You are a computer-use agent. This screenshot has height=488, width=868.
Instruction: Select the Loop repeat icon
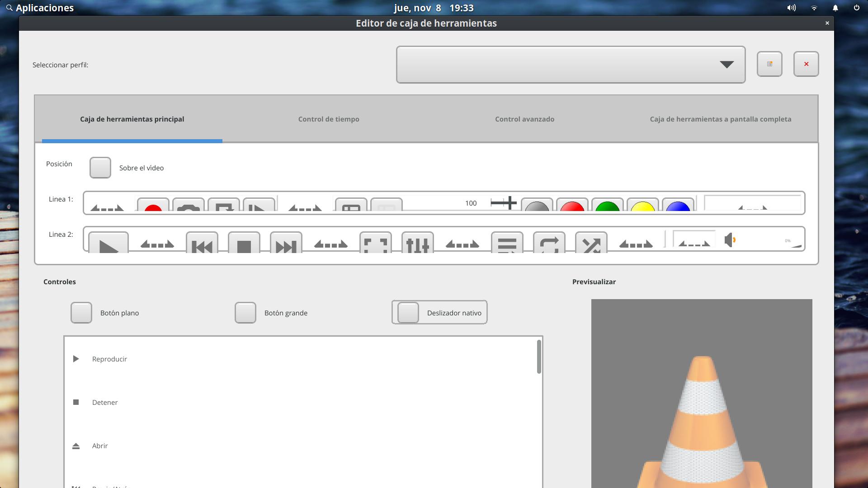[x=549, y=245]
